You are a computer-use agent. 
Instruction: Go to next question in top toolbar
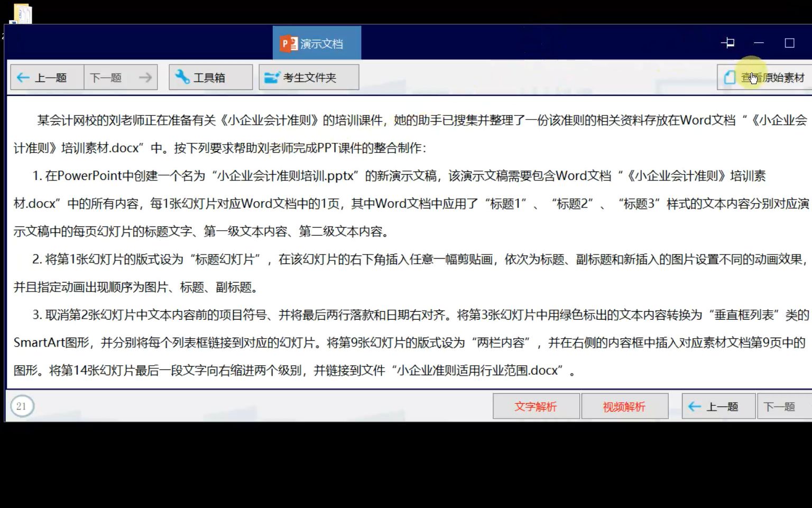tap(121, 78)
